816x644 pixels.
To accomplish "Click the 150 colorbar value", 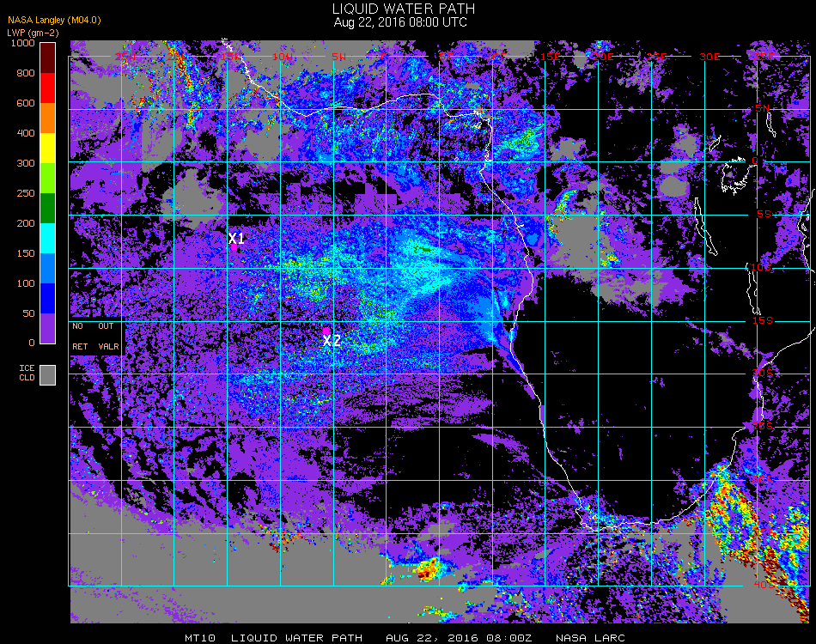I will pos(26,254).
